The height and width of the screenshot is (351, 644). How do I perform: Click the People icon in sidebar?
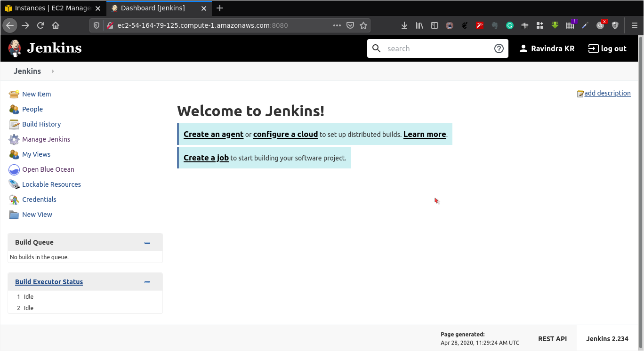pyautogui.click(x=14, y=109)
